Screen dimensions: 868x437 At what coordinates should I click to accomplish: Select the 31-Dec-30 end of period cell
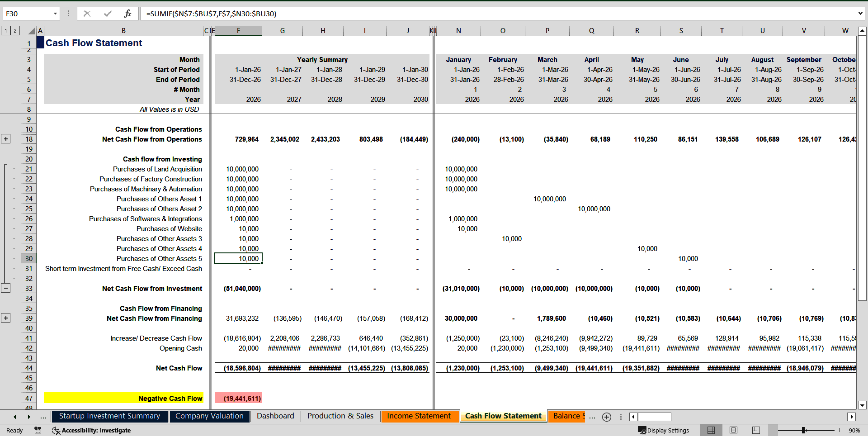412,80
